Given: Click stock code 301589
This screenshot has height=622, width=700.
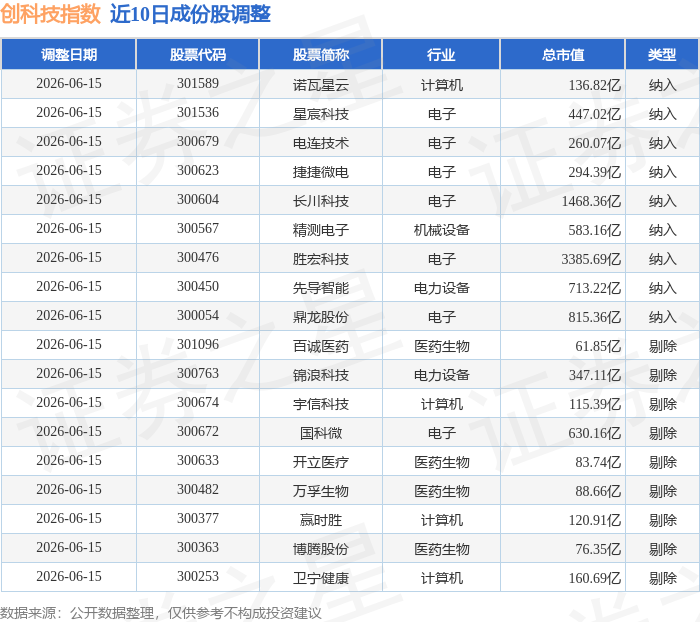Looking at the screenshot, I should (198, 83).
